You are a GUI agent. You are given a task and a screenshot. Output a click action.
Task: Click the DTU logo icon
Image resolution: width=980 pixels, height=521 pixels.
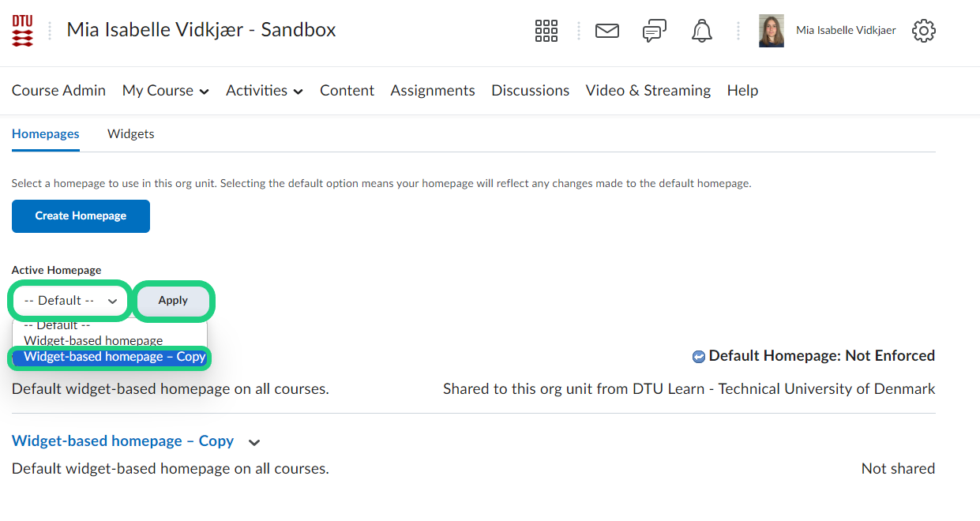23,31
